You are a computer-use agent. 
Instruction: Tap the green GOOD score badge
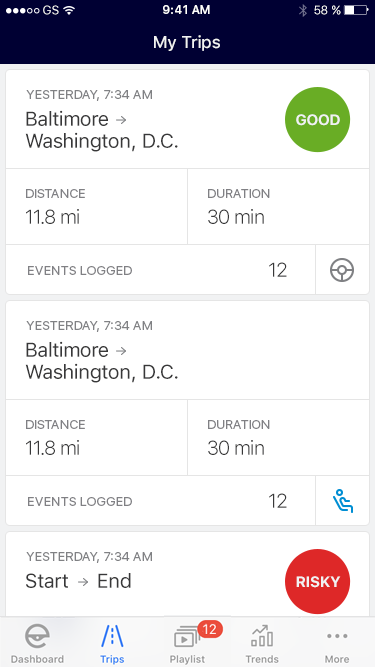317,120
